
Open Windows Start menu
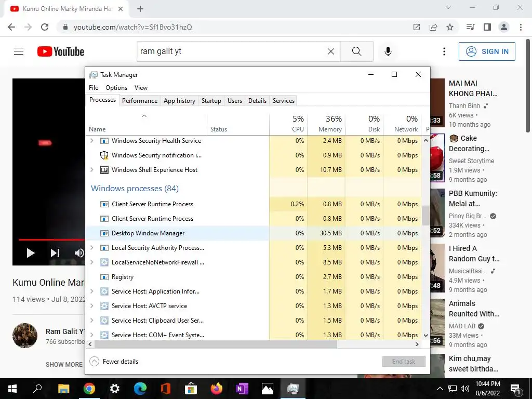[x=12, y=389]
